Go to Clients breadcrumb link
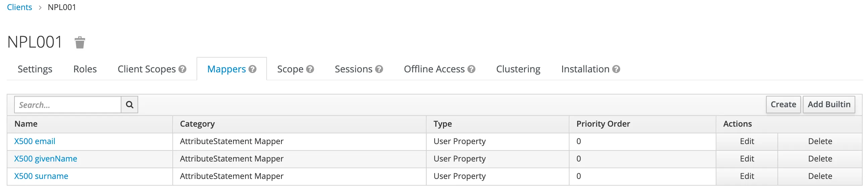This screenshot has height=193, width=868. (19, 7)
